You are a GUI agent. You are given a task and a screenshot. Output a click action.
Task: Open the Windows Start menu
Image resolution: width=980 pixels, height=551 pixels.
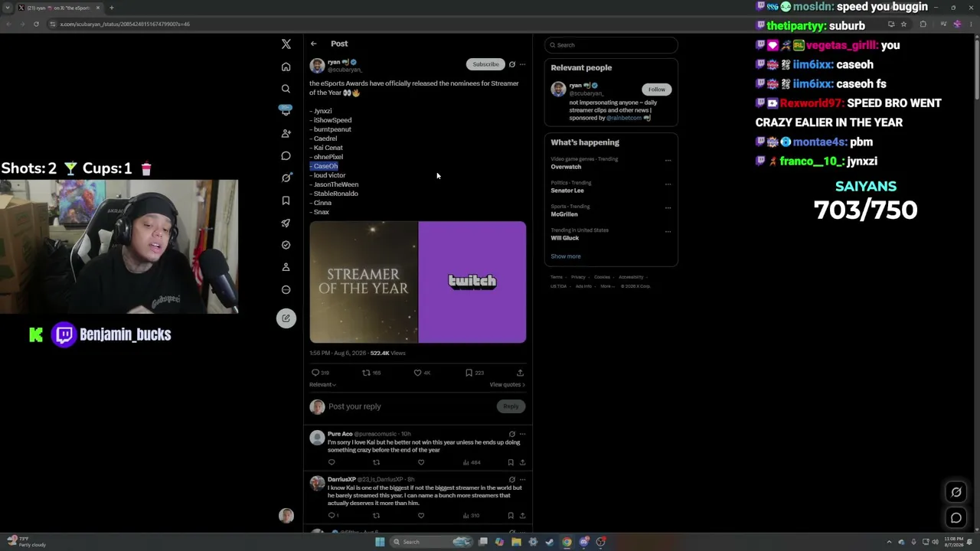point(380,542)
